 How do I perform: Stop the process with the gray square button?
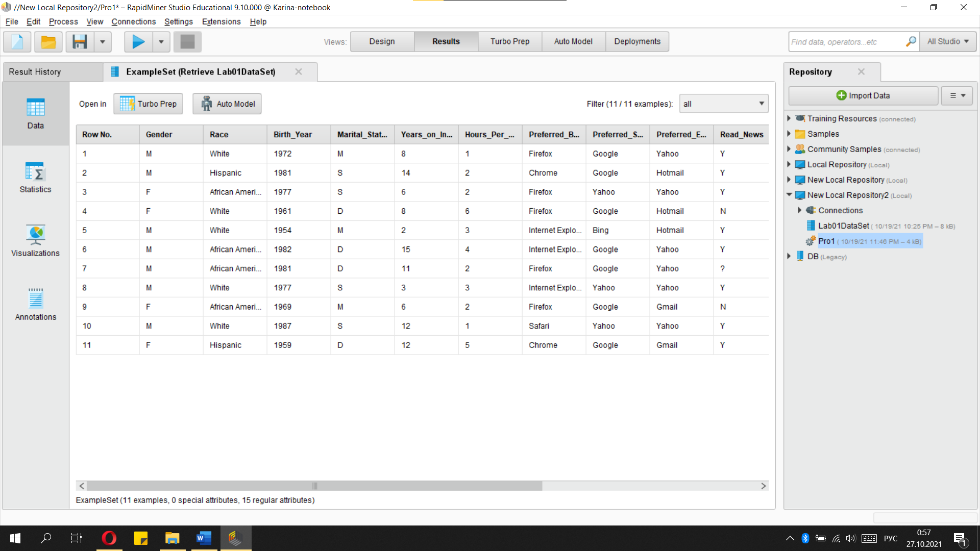click(187, 42)
